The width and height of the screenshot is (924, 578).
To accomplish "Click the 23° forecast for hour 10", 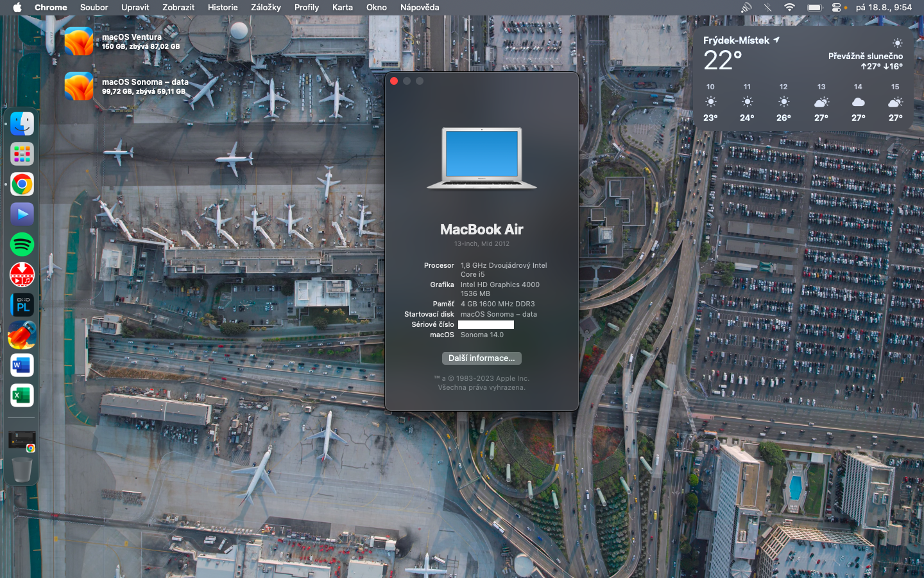I will coord(710,118).
